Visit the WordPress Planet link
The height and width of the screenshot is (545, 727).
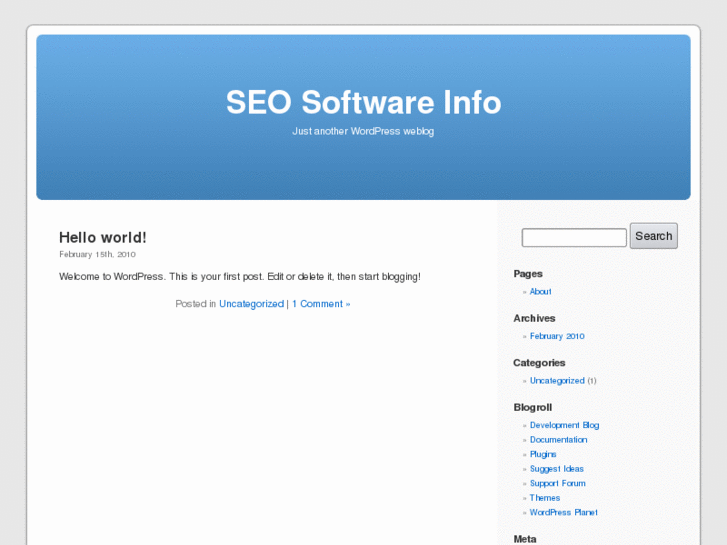(x=563, y=512)
